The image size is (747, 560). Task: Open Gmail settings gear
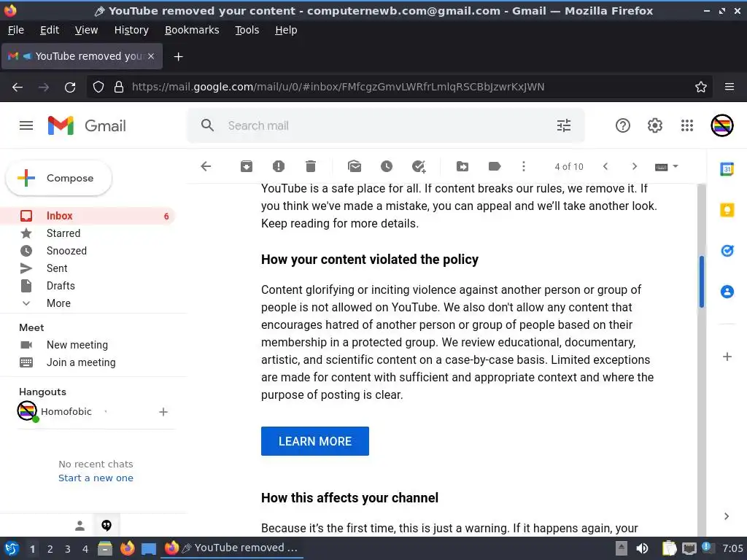pyautogui.click(x=654, y=125)
